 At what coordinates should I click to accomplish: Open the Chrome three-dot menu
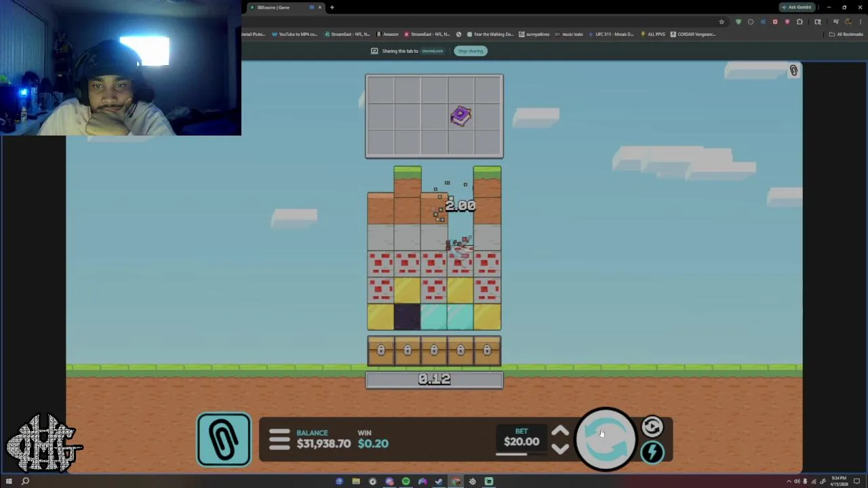coord(860,22)
